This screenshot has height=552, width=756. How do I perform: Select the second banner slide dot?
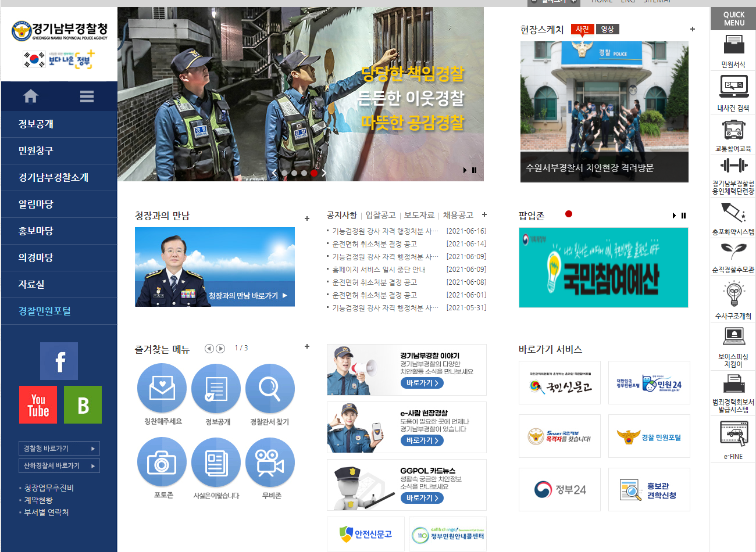coord(294,173)
